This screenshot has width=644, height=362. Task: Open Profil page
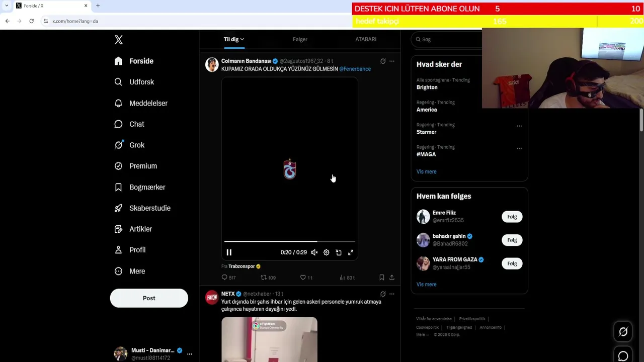130,250
